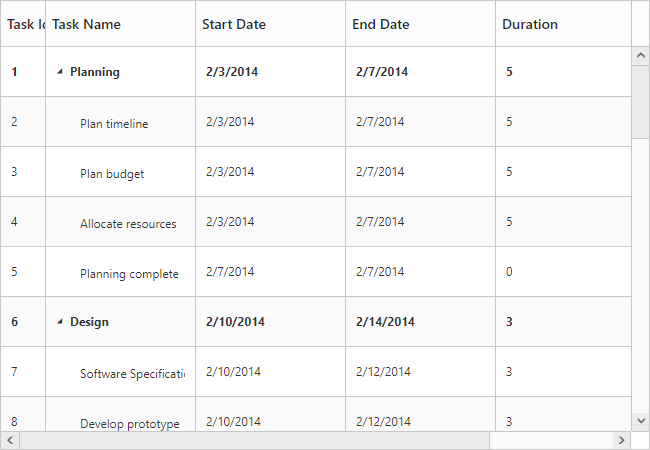The width and height of the screenshot is (650, 450).
Task: Sort by the Start Date column header
Action: [x=234, y=24]
